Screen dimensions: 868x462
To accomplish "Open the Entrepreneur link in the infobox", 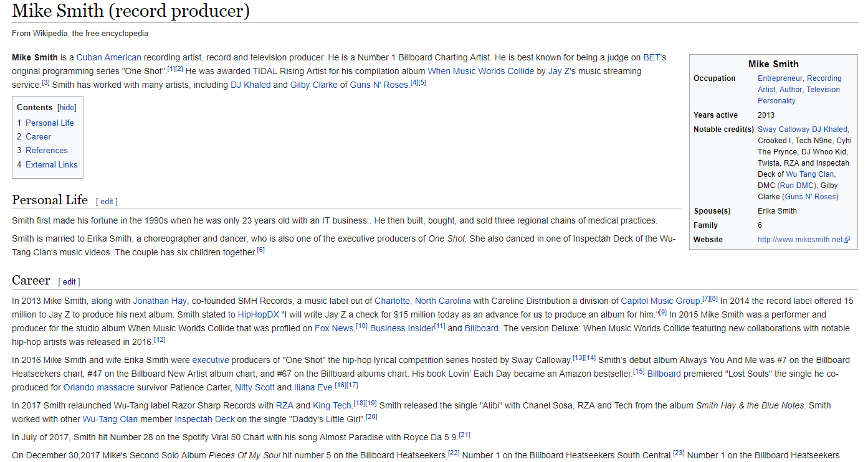I will [x=781, y=78].
